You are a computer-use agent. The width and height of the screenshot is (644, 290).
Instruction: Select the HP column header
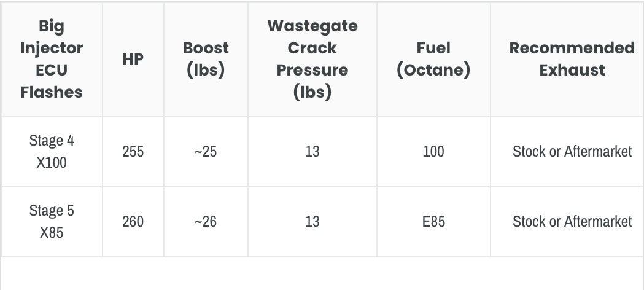click(x=133, y=59)
